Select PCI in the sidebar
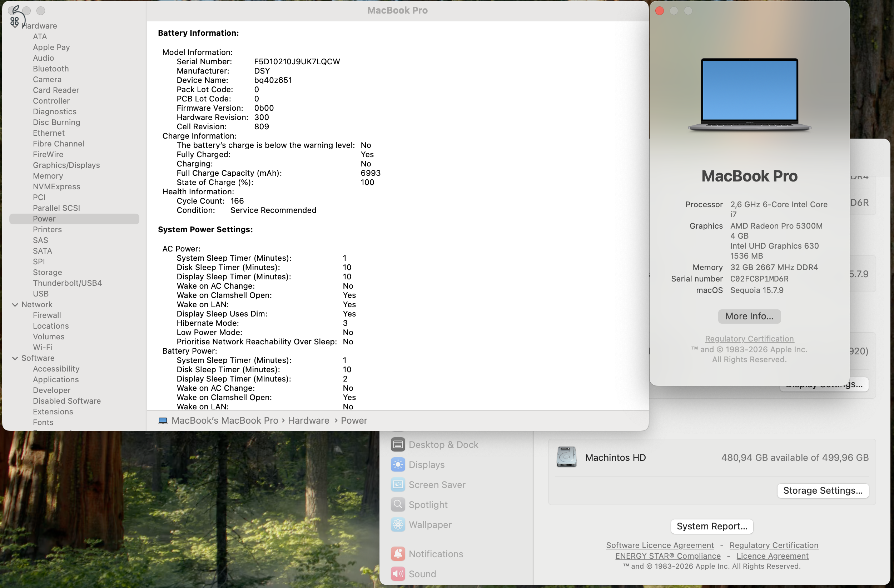Image resolution: width=894 pixels, height=588 pixels. point(39,197)
